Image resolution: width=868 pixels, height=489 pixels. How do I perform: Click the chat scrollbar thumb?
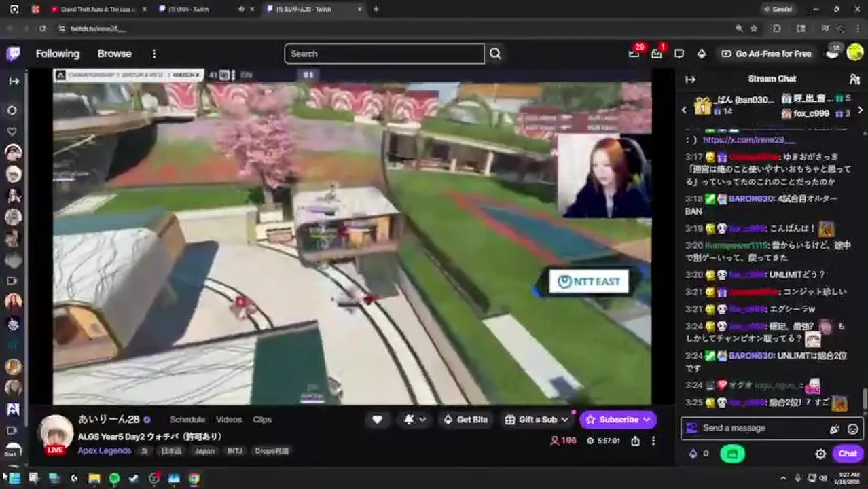point(864,399)
